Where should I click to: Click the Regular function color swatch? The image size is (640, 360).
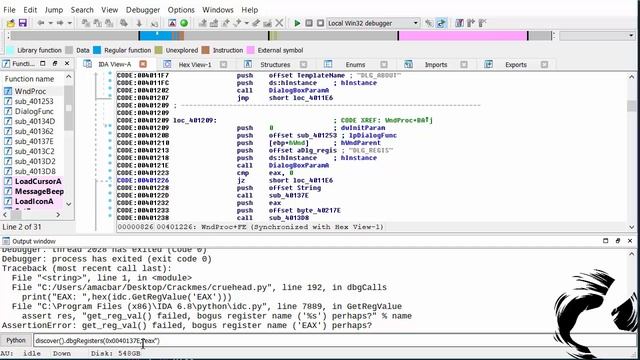[97, 50]
